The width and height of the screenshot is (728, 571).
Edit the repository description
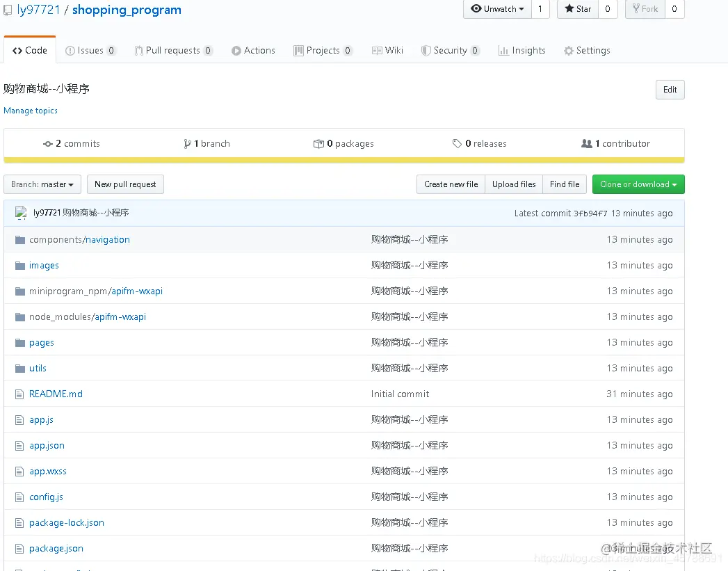(x=670, y=90)
